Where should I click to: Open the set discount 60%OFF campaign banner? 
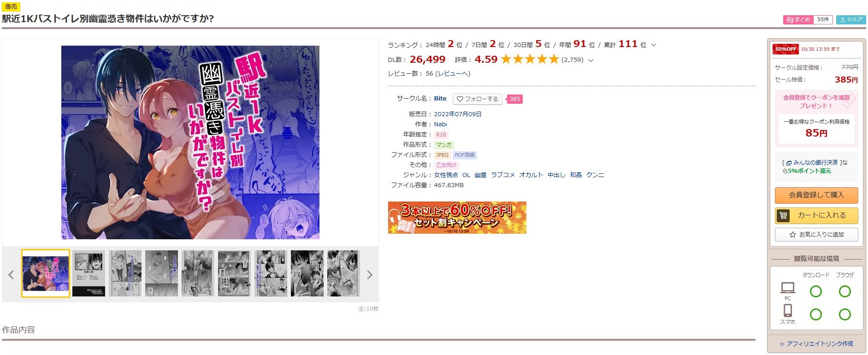point(457,218)
